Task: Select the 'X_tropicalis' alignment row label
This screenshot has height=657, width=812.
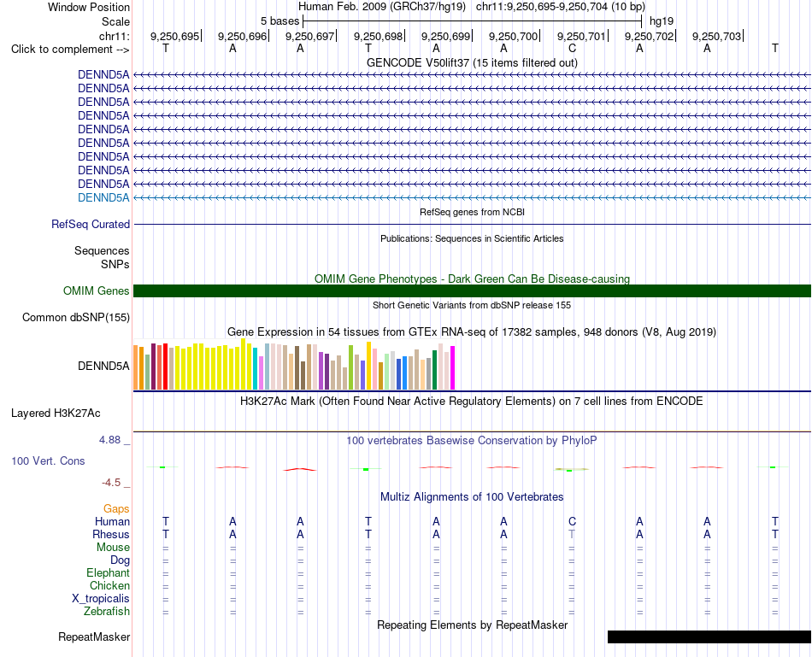Action: [101, 599]
